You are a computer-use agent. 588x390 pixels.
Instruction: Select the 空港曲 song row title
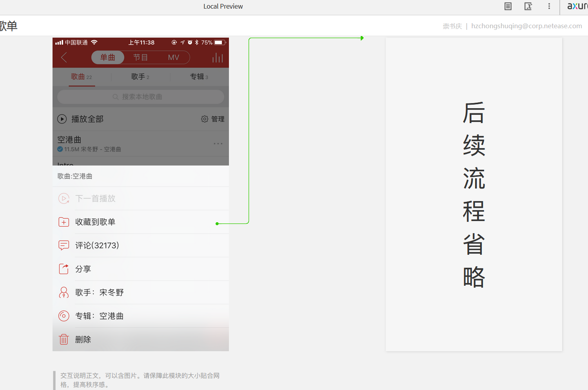click(69, 140)
